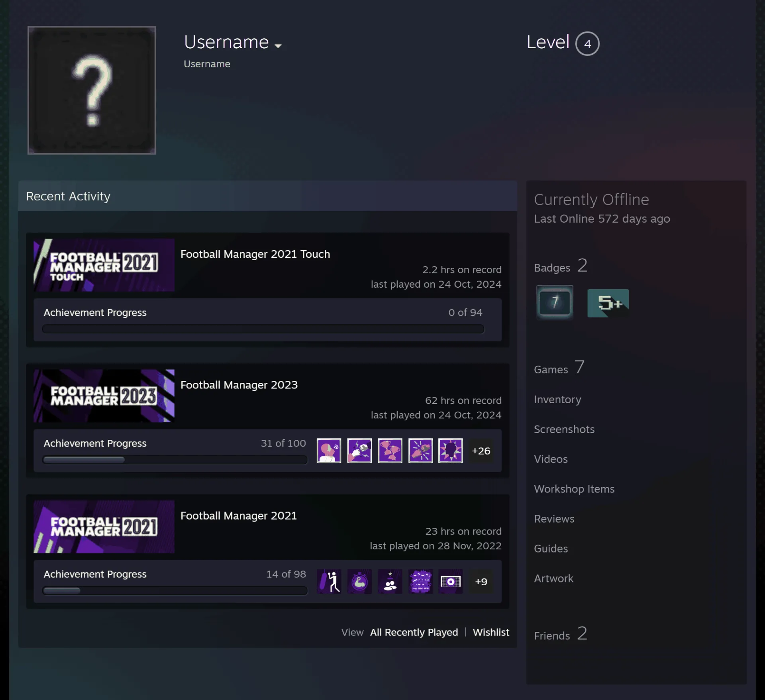The width and height of the screenshot is (765, 700).
Task: Open the Friends 2 list
Action: [561, 634]
